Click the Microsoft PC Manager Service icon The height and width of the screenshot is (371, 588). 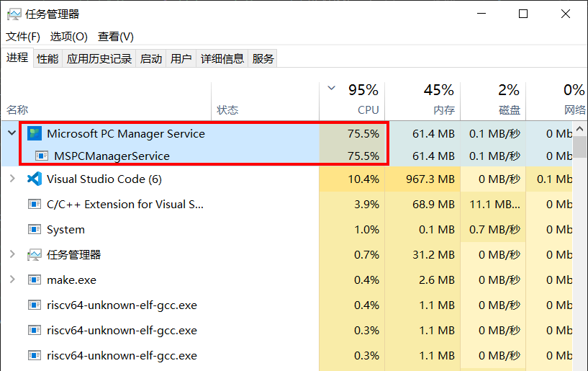[35, 134]
